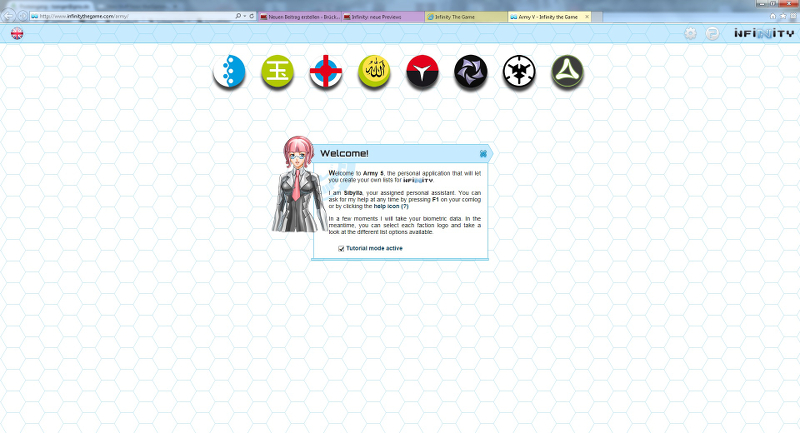Select the Aleph white faction logo
Image resolution: width=800 pixels, height=433 pixels.
tap(519, 71)
